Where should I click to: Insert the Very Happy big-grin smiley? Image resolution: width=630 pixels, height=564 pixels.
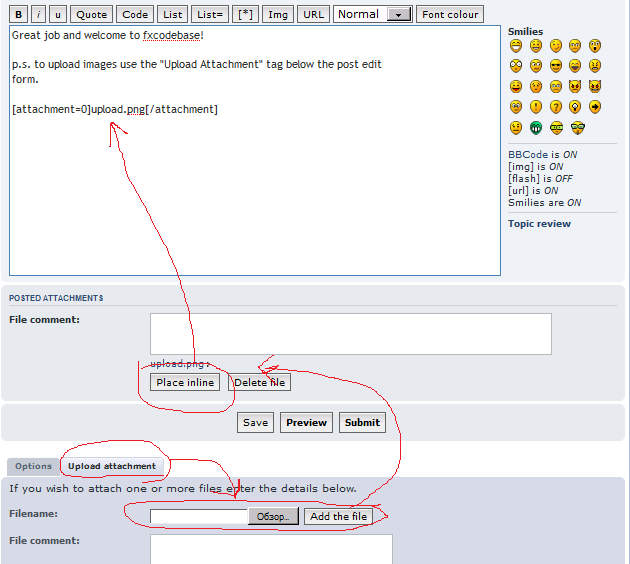click(516, 46)
